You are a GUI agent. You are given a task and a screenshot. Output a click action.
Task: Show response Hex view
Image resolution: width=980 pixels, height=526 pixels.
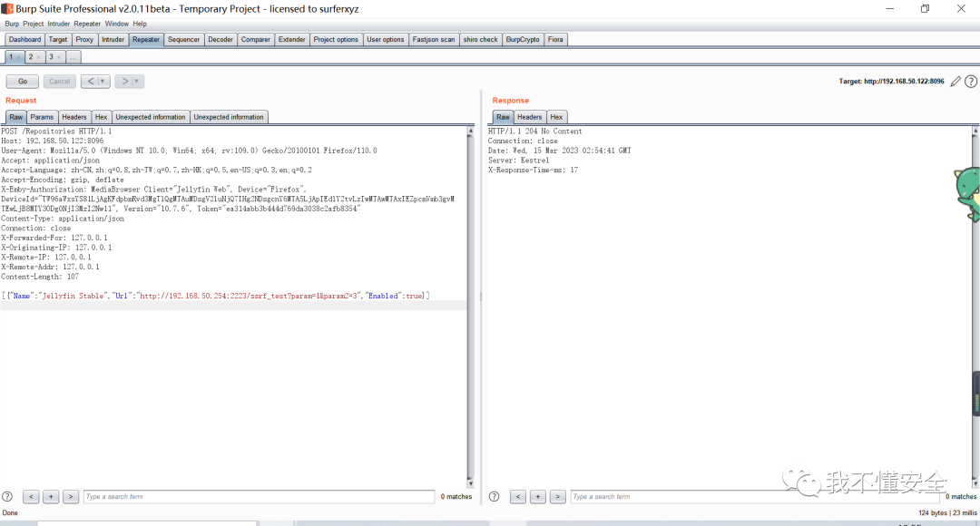[x=556, y=117]
